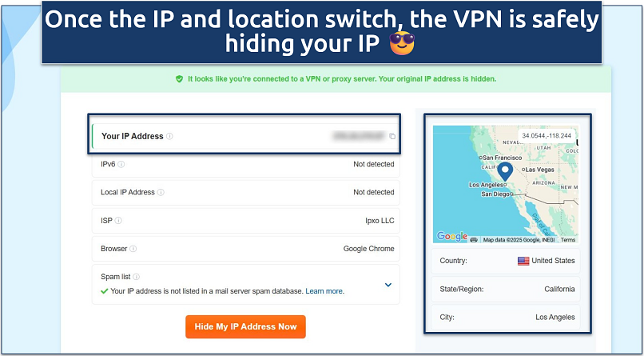Click the Google logo on the map

click(451, 237)
